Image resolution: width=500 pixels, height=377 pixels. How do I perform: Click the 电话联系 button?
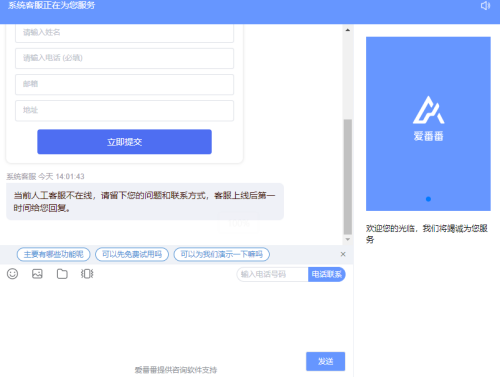coord(327,274)
